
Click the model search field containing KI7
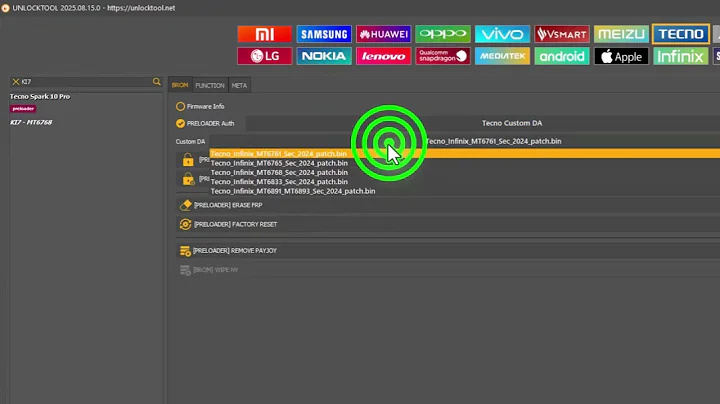[86, 82]
